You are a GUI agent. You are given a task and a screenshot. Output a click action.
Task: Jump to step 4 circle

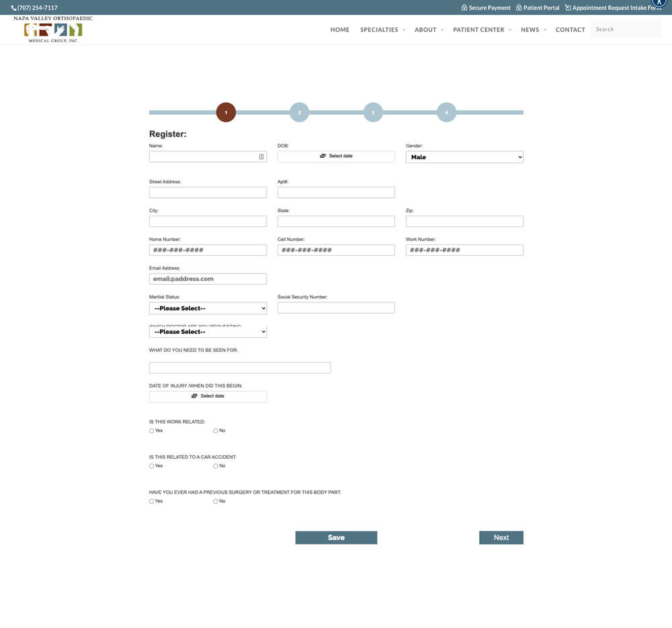[447, 112]
